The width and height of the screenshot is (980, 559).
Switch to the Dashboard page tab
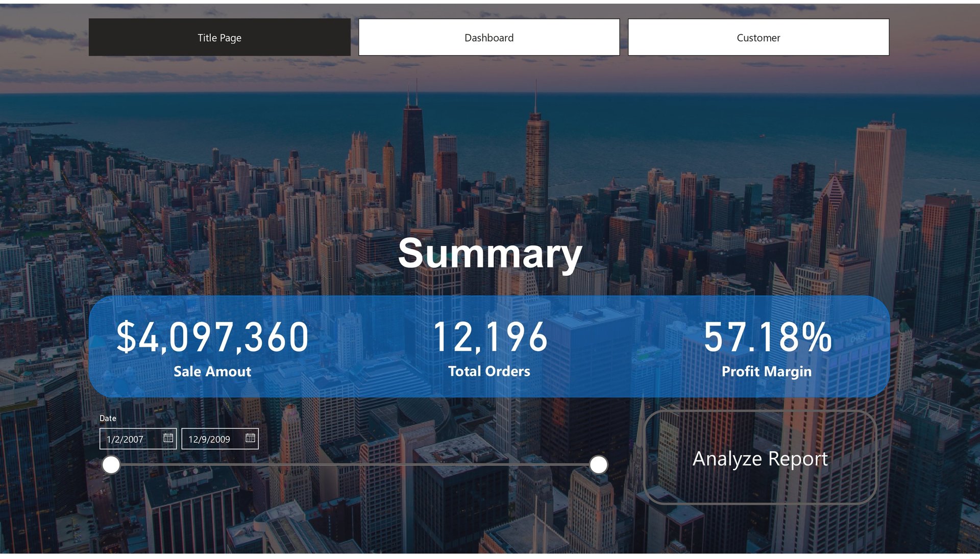(x=489, y=38)
